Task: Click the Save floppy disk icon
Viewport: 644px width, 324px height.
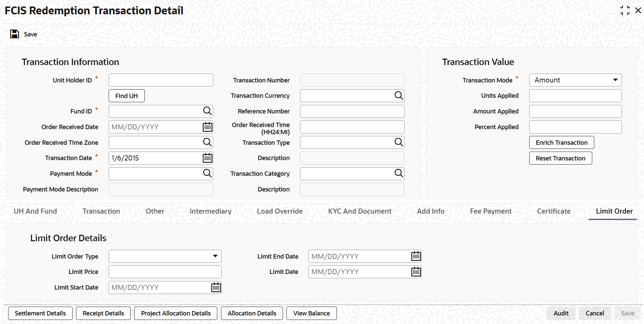Action: coord(15,34)
